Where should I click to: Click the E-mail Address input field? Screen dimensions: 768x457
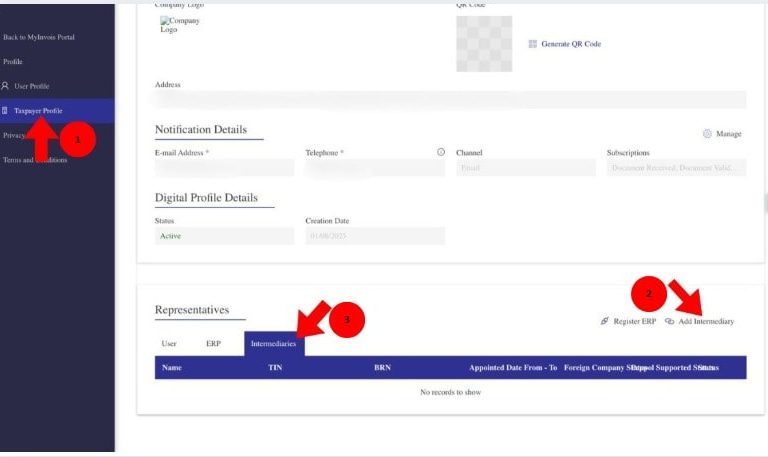pos(224,168)
